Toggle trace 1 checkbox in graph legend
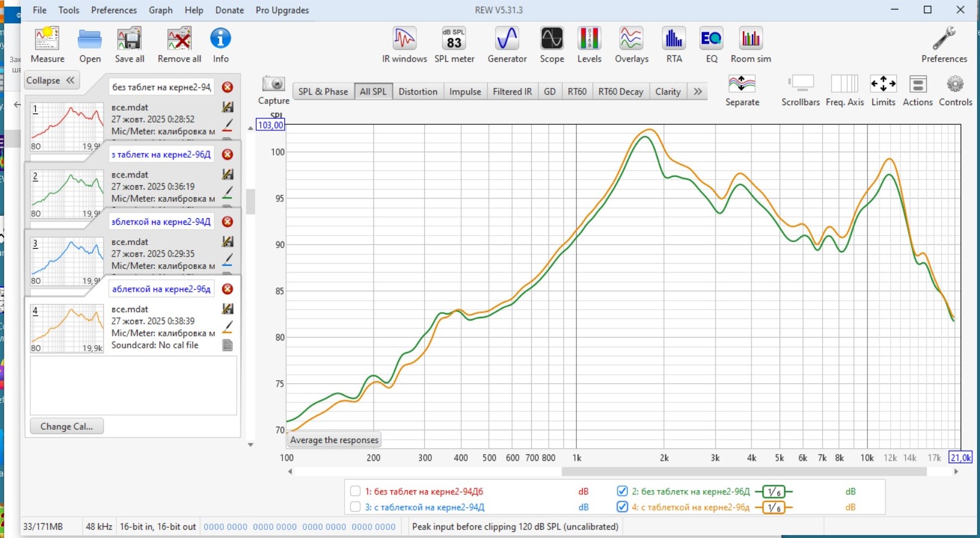The width and height of the screenshot is (980, 538). [355, 491]
